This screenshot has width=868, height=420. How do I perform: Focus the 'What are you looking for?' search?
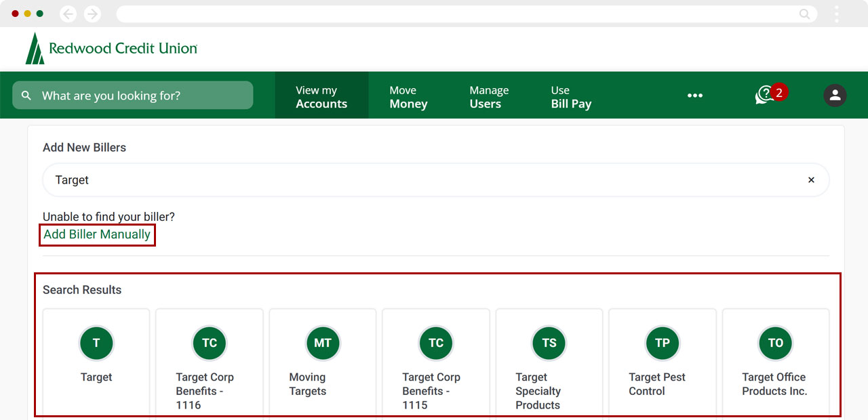[133, 96]
